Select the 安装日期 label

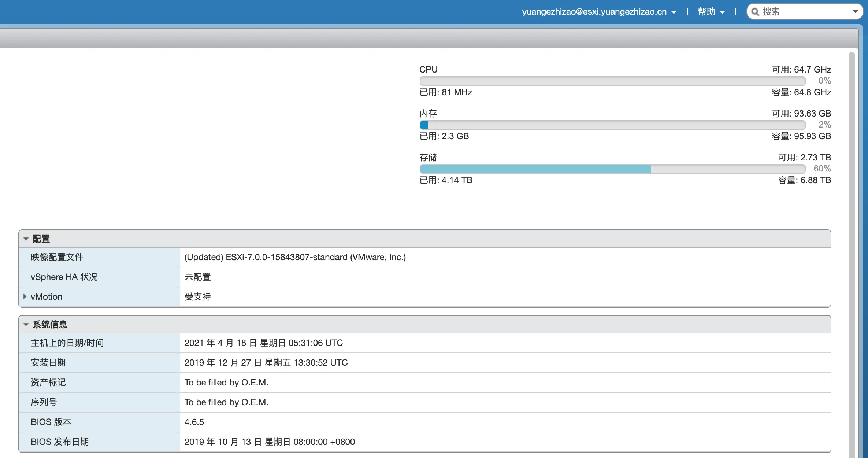pos(48,363)
